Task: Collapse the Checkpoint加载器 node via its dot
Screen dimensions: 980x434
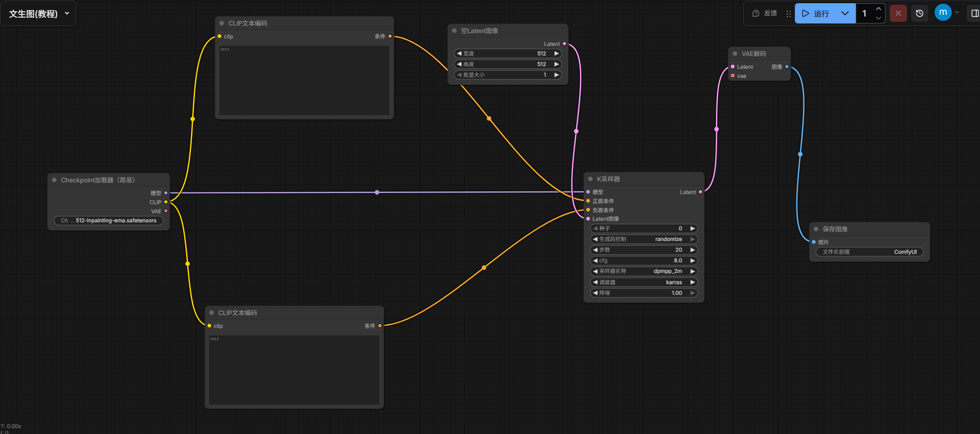Action: click(x=54, y=180)
